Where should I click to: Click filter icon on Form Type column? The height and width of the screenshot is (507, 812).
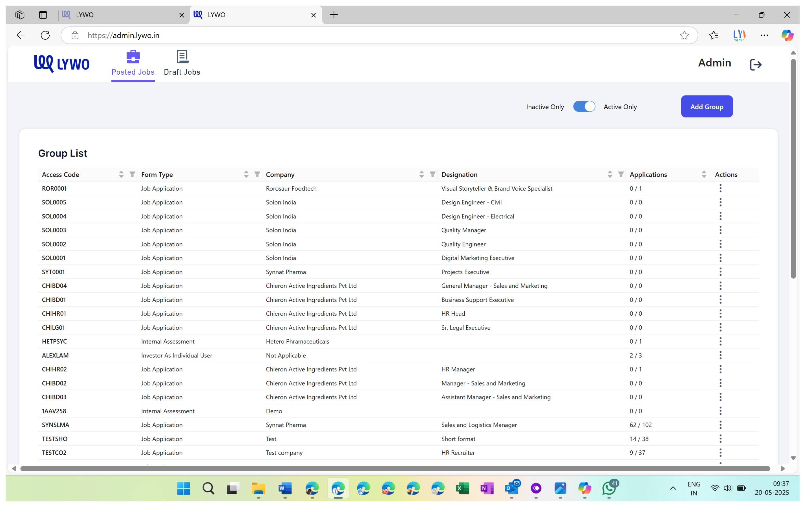point(257,174)
